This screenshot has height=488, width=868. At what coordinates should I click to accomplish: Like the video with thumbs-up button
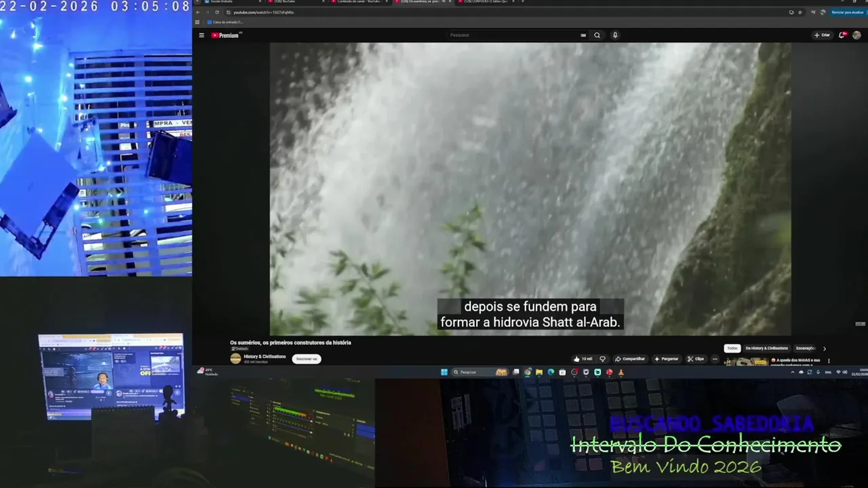pyautogui.click(x=583, y=359)
